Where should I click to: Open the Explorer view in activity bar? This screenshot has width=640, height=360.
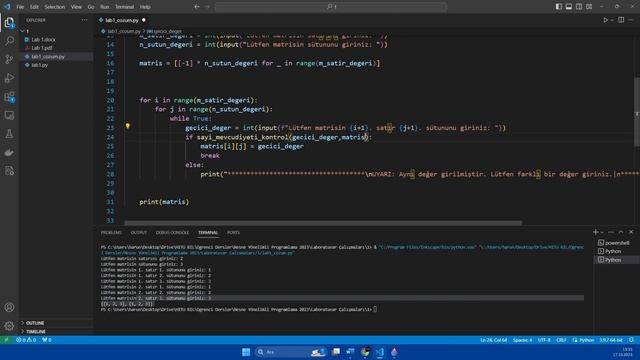[9, 22]
